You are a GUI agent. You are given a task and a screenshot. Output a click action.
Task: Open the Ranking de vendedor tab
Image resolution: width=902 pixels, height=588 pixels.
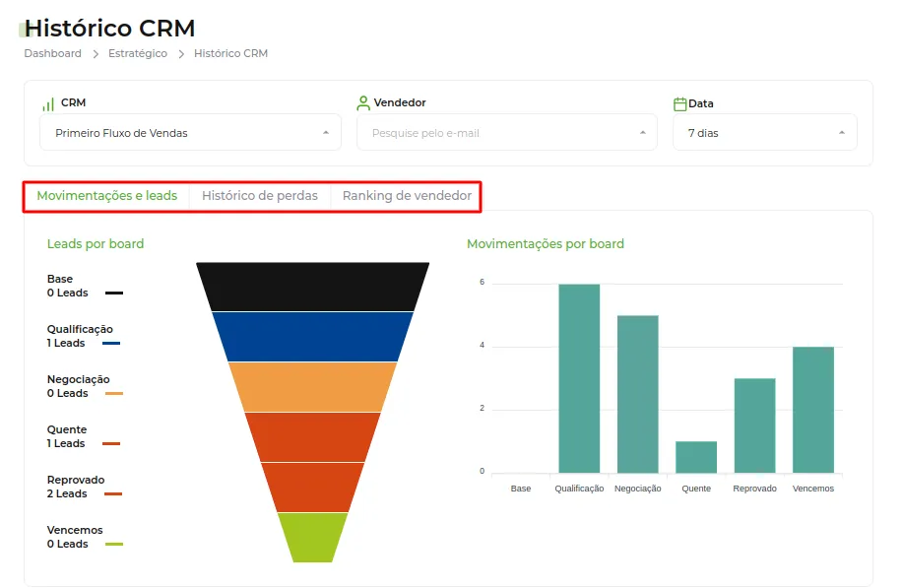407,196
